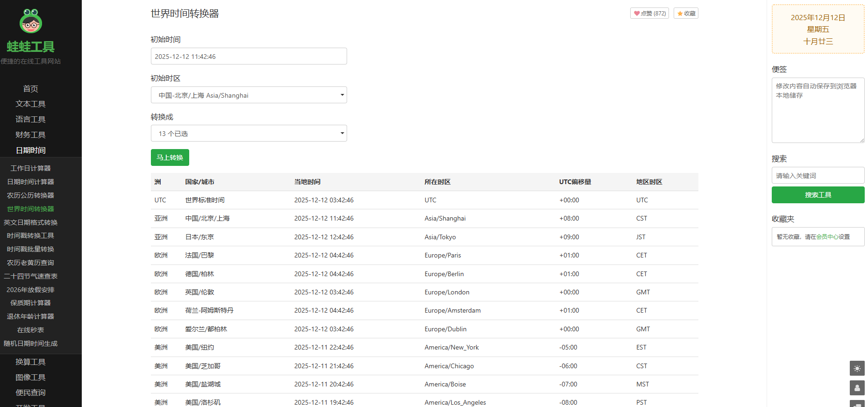Open 保质期计算器 in the sidebar
868x407 pixels.
(x=31, y=303)
